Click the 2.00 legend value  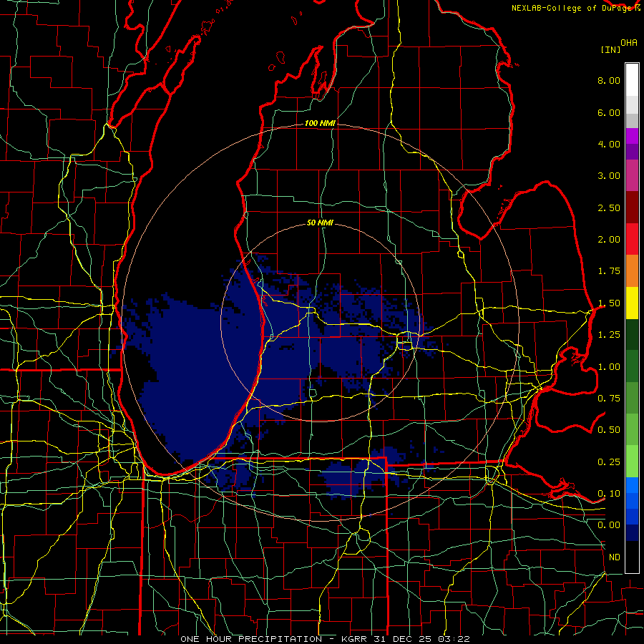click(609, 240)
